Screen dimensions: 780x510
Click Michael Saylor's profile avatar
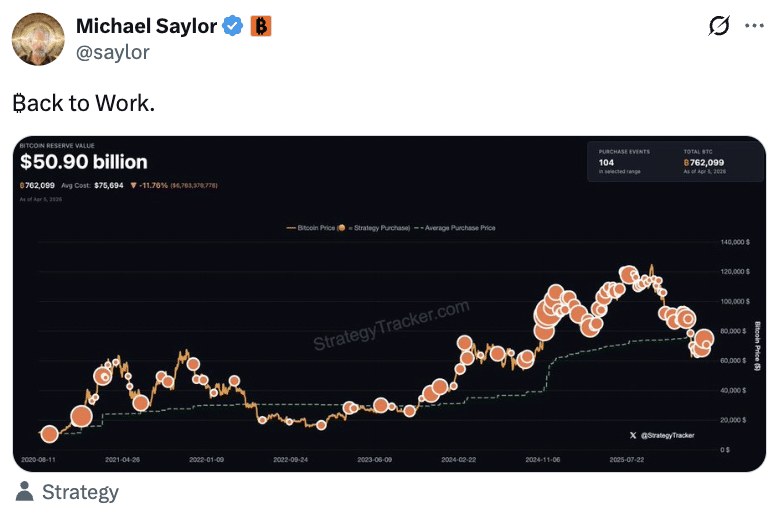pyautogui.click(x=39, y=39)
